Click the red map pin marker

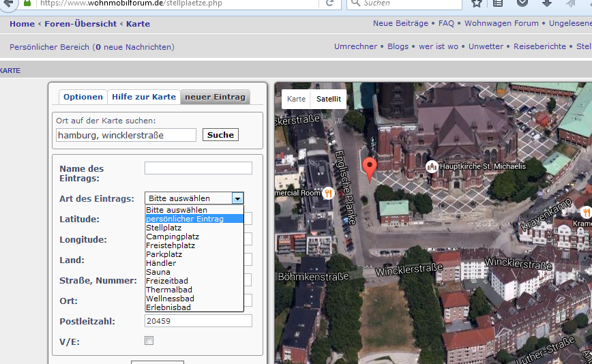(370, 169)
